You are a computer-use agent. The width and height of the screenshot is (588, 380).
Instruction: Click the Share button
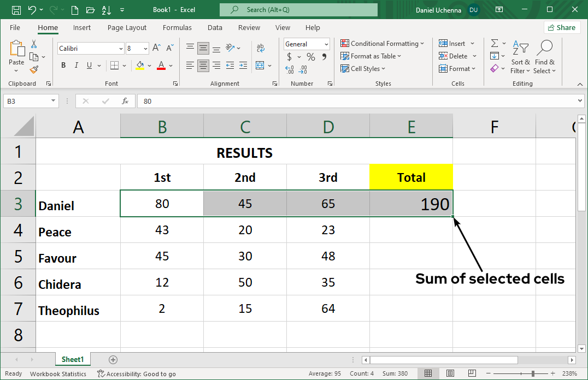pos(562,27)
